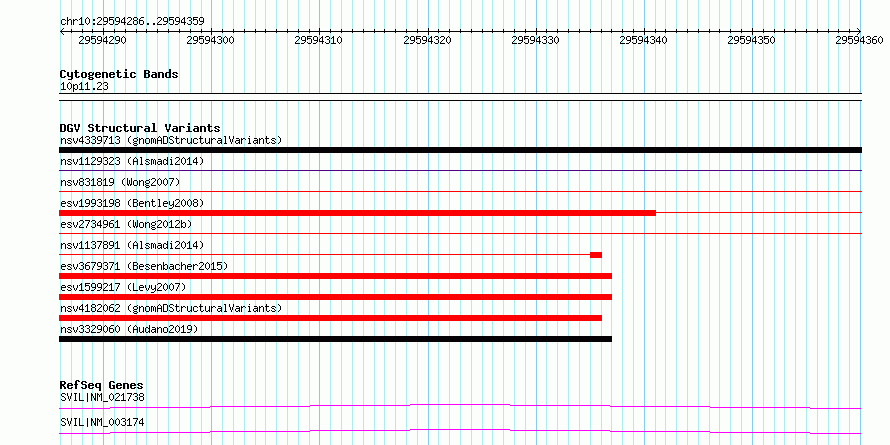Open the SVIL|NM_021738 transcript label
Image resolution: width=890 pixels, height=445 pixels.
point(102,397)
